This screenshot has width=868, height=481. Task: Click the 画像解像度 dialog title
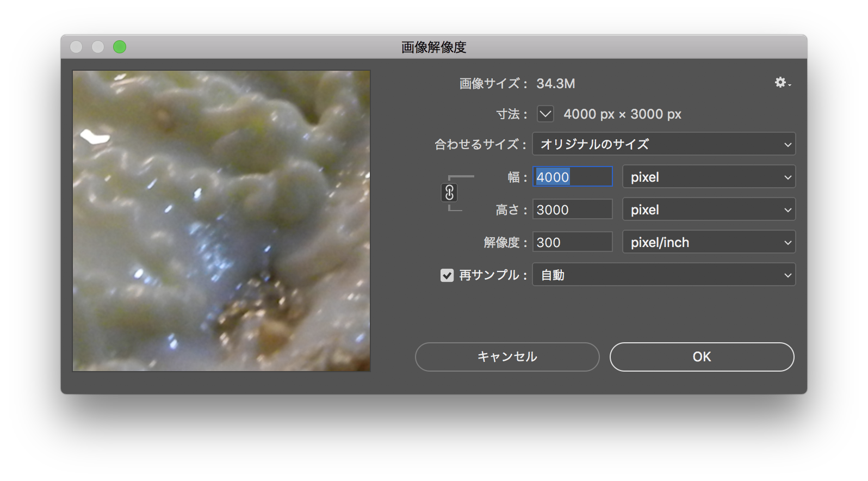coord(434,47)
